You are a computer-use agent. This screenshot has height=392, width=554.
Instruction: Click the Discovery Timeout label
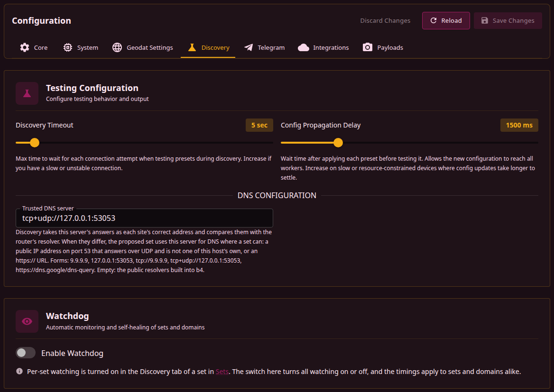pos(45,125)
